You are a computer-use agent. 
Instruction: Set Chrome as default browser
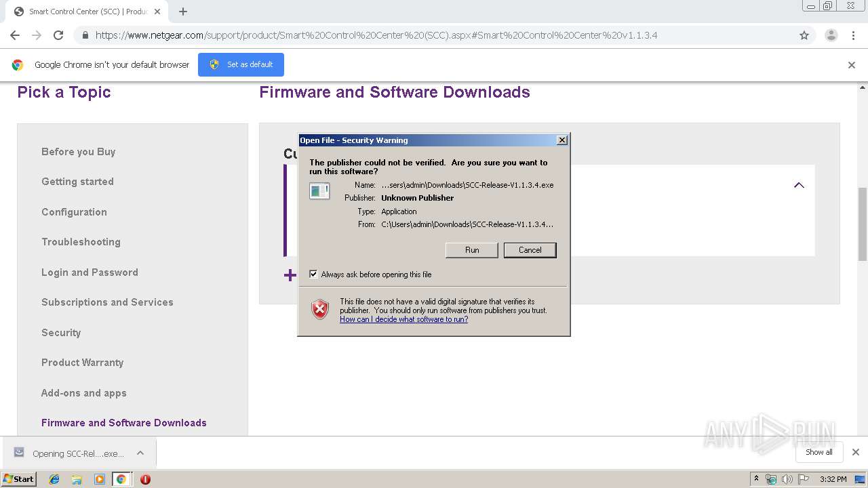pos(241,64)
